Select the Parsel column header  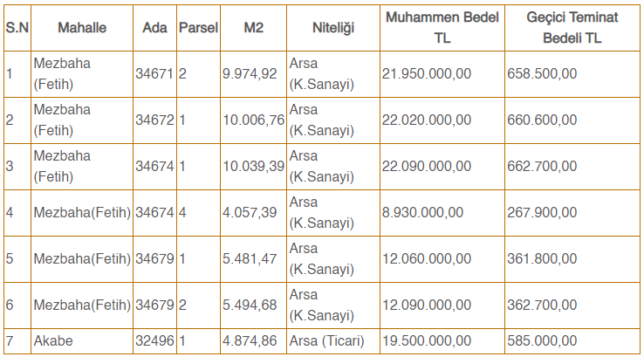coord(198,27)
